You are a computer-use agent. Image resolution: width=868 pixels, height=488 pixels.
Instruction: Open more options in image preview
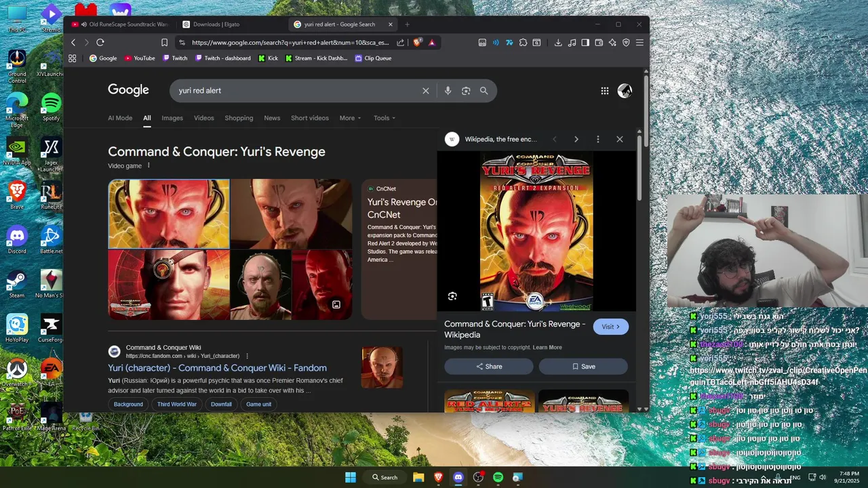tap(597, 139)
